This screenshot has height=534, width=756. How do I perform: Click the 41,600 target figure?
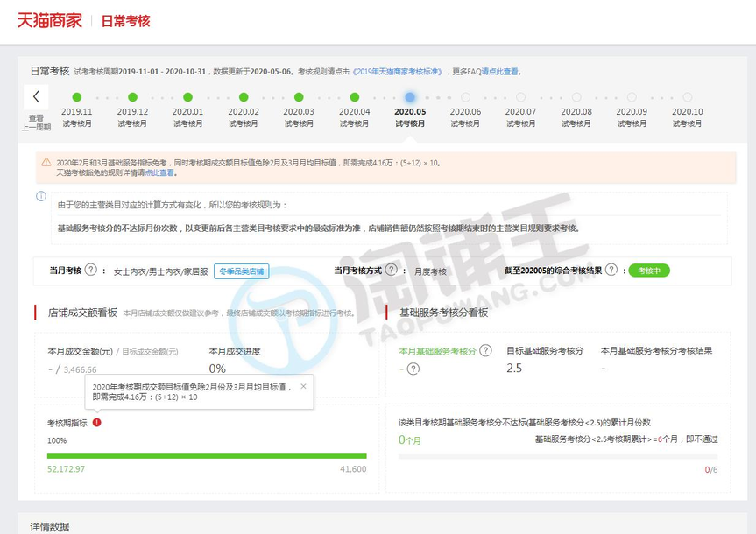[x=353, y=469]
